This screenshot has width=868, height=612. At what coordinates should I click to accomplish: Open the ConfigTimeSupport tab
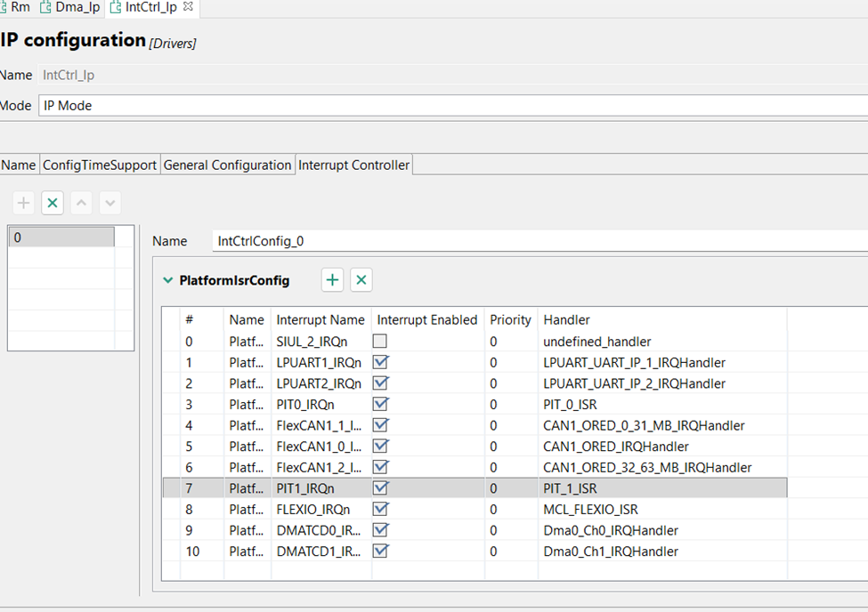(100, 165)
